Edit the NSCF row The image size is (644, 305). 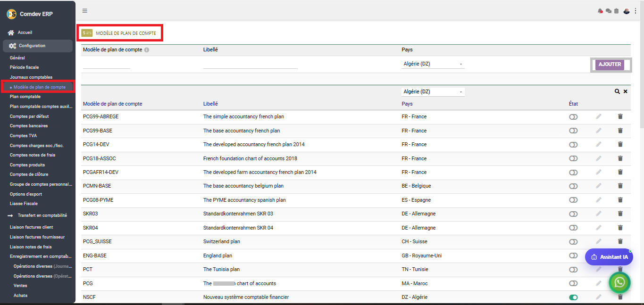coord(598,297)
